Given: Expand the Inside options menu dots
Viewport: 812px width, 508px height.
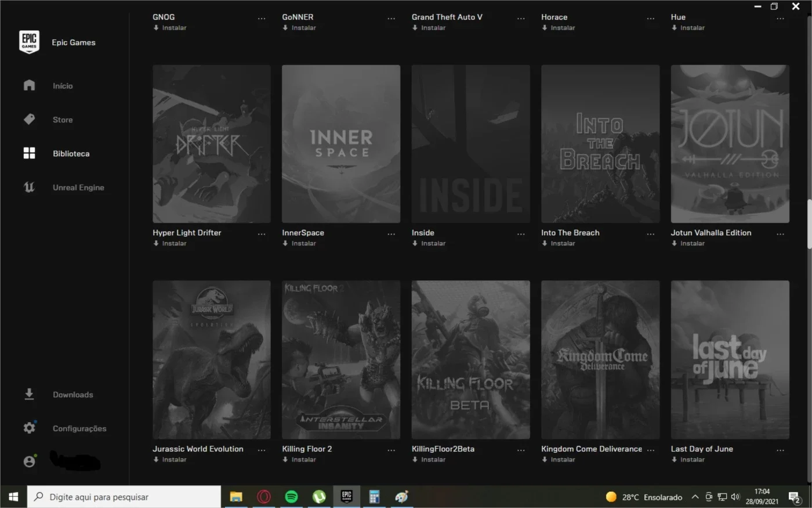Looking at the screenshot, I should pos(521,234).
